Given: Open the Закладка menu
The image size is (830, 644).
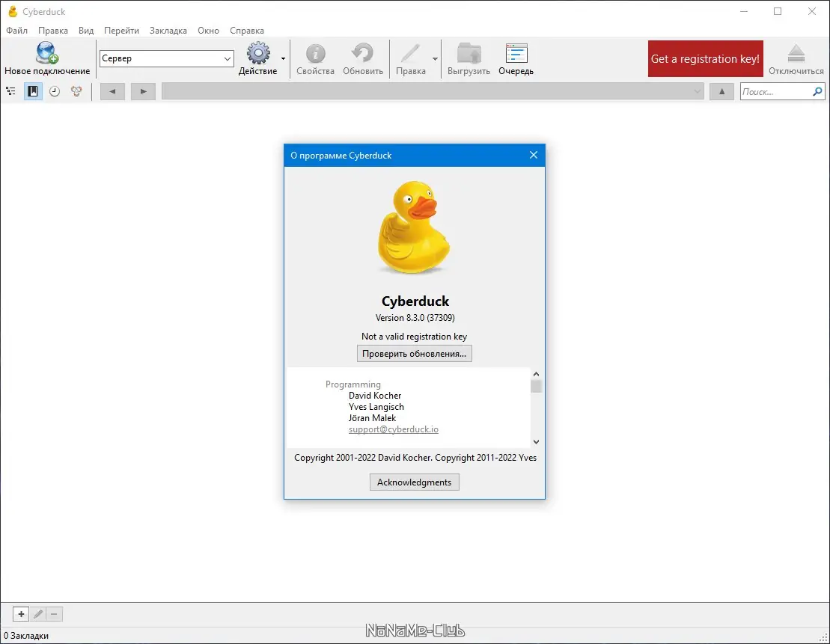Looking at the screenshot, I should pos(168,30).
